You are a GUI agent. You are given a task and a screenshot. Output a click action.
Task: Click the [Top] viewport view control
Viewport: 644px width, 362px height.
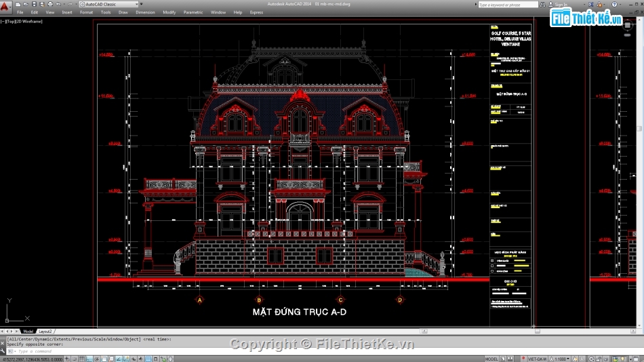[12, 22]
